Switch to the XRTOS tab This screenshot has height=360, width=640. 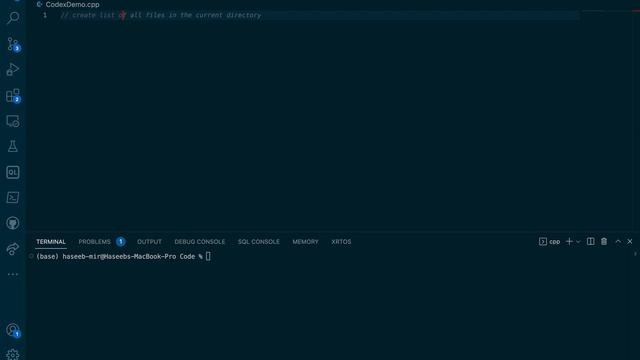click(341, 242)
